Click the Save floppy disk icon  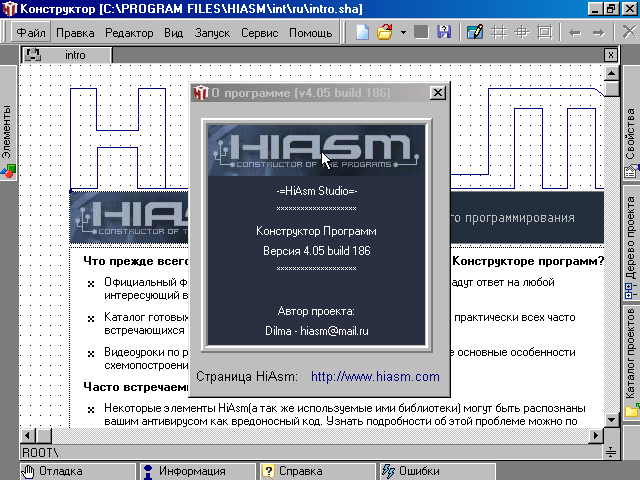443,32
